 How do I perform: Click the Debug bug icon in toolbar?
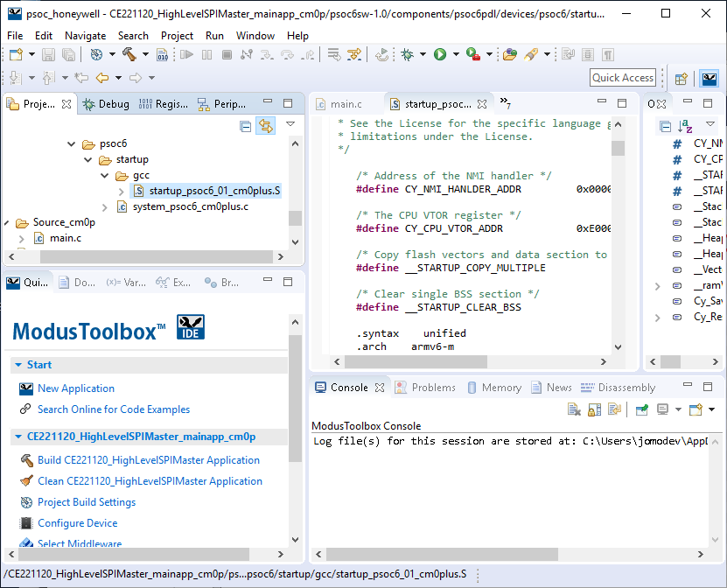pos(408,54)
